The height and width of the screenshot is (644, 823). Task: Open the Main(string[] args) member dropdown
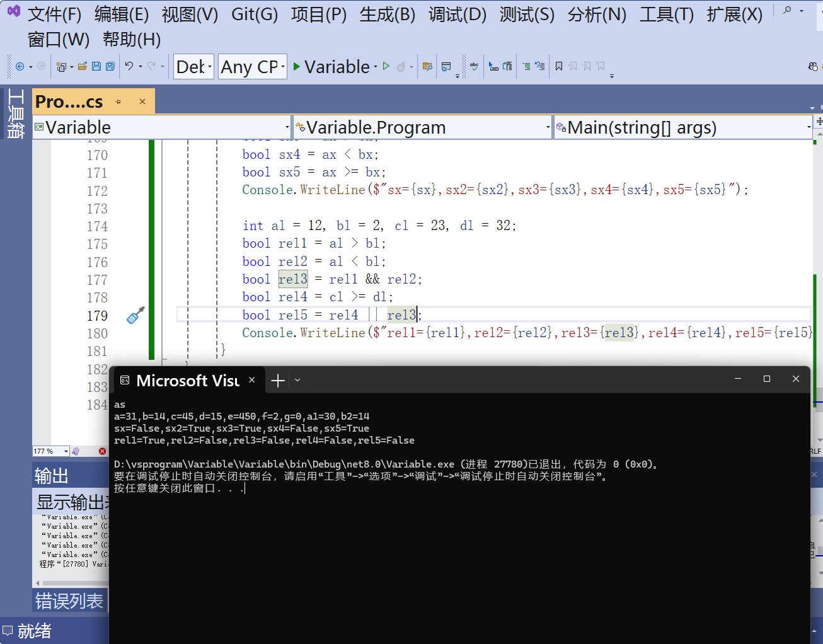pyautogui.click(x=683, y=127)
